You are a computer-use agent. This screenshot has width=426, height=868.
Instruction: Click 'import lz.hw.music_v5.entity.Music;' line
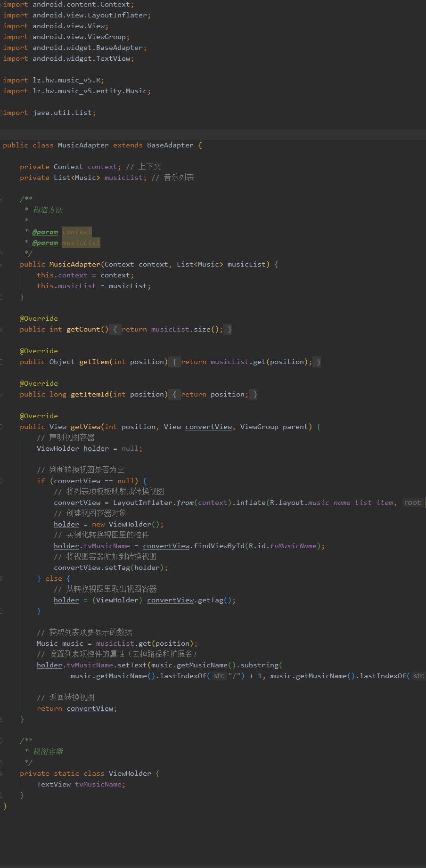click(x=77, y=91)
